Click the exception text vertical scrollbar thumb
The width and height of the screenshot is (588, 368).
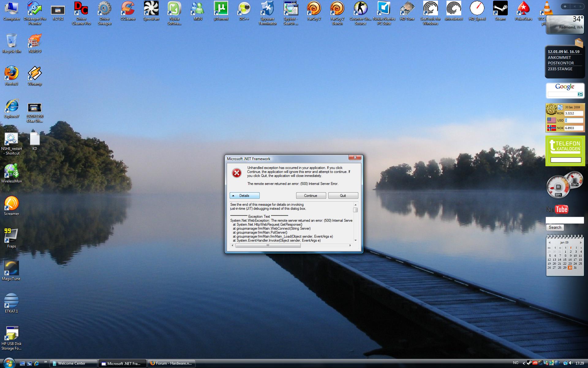coord(355,210)
